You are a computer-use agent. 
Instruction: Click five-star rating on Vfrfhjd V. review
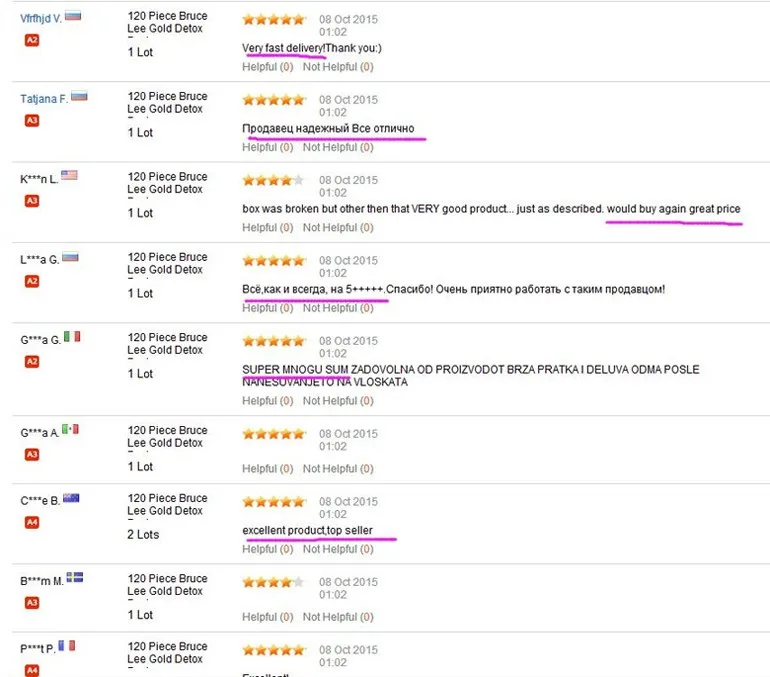tap(274, 20)
